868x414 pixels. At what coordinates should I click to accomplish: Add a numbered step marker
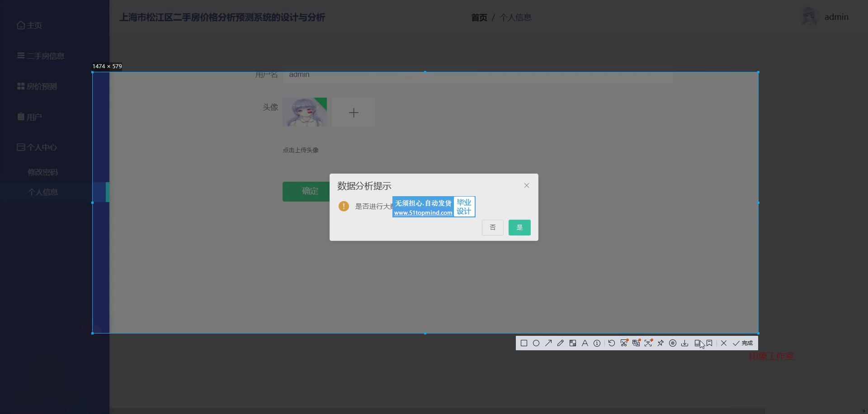(597, 343)
